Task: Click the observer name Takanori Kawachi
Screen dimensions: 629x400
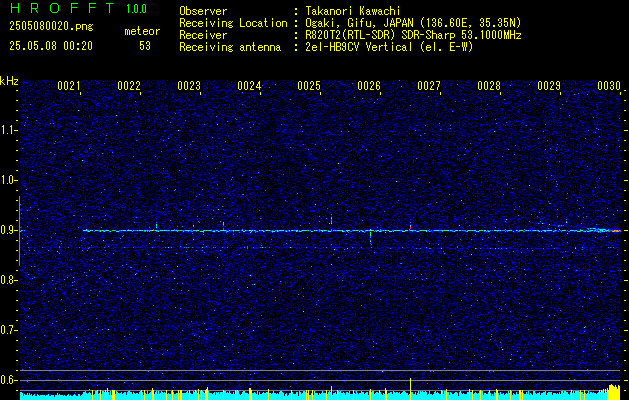Action: pos(352,11)
